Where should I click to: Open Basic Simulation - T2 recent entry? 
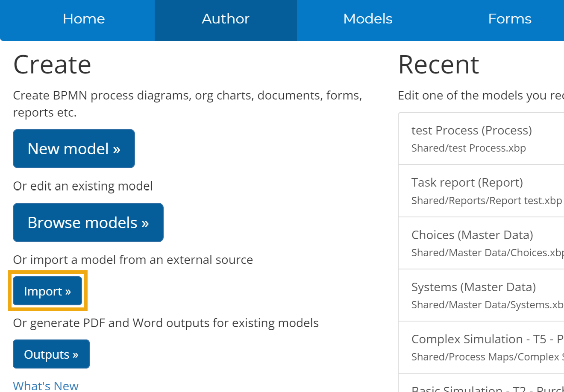click(487, 389)
